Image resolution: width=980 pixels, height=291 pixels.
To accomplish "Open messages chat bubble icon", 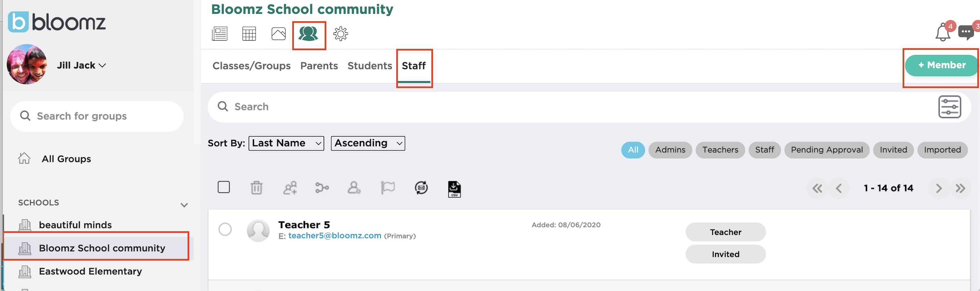I will (x=966, y=32).
